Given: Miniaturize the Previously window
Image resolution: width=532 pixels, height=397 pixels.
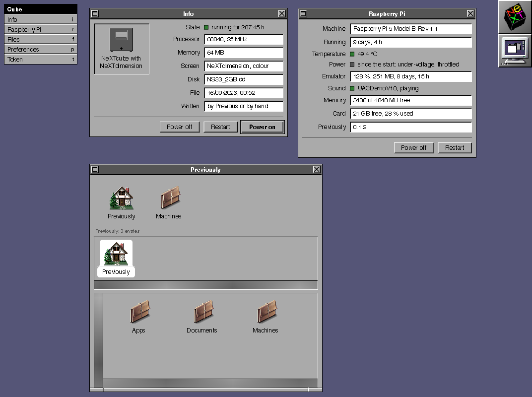Looking at the screenshot, I should pos(95,169).
